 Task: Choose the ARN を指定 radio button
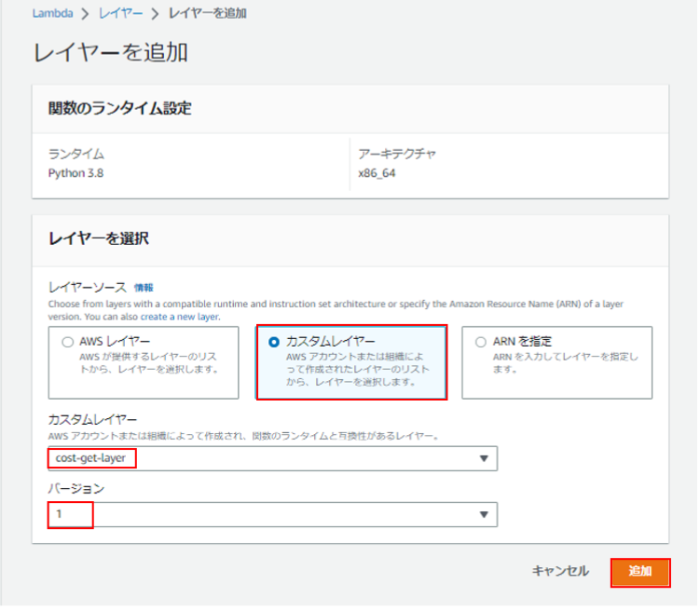pos(481,343)
